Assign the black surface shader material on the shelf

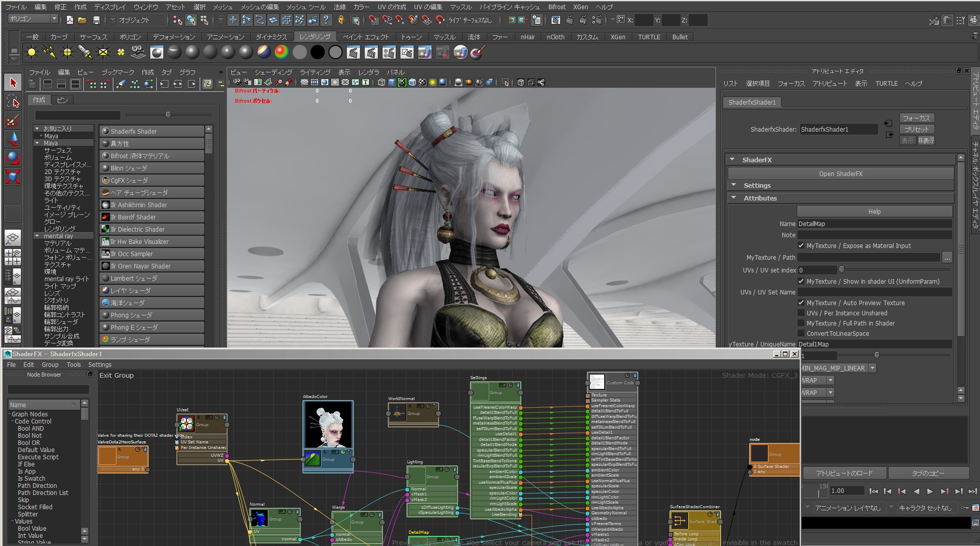pyautogui.click(x=318, y=52)
